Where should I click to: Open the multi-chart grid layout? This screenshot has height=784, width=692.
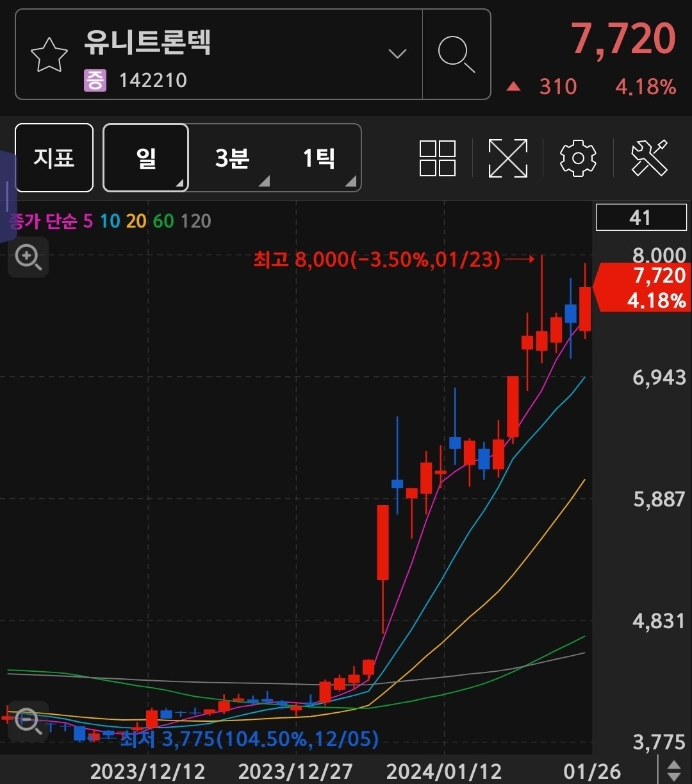tap(438, 158)
